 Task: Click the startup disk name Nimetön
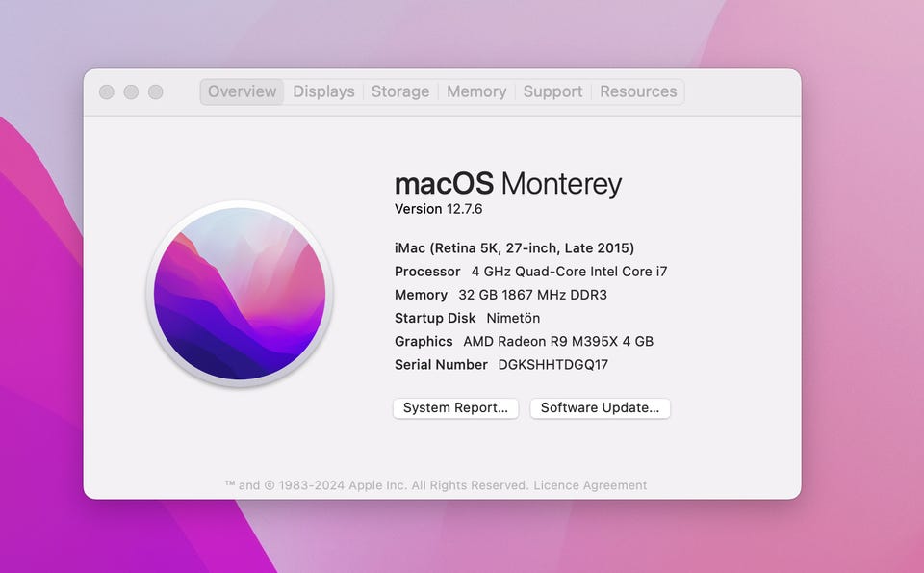coord(513,319)
